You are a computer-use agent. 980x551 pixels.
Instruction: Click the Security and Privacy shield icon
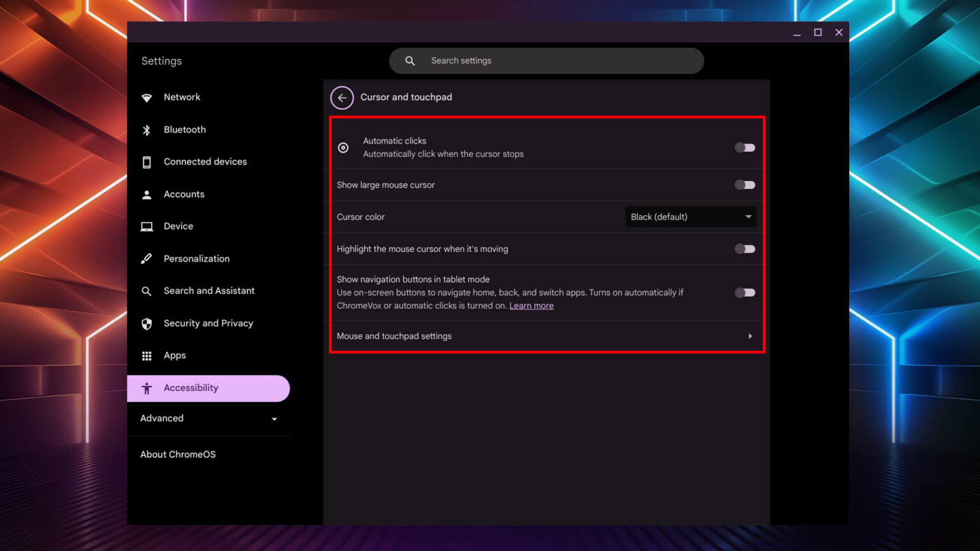coord(147,323)
